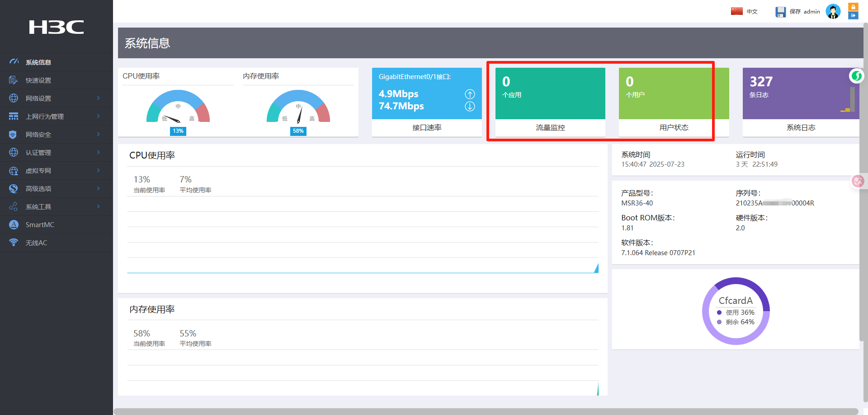The height and width of the screenshot is (415, 868).
Task: Click the China flag language icon
Action: pyautogui.click(x=737, y=11)
